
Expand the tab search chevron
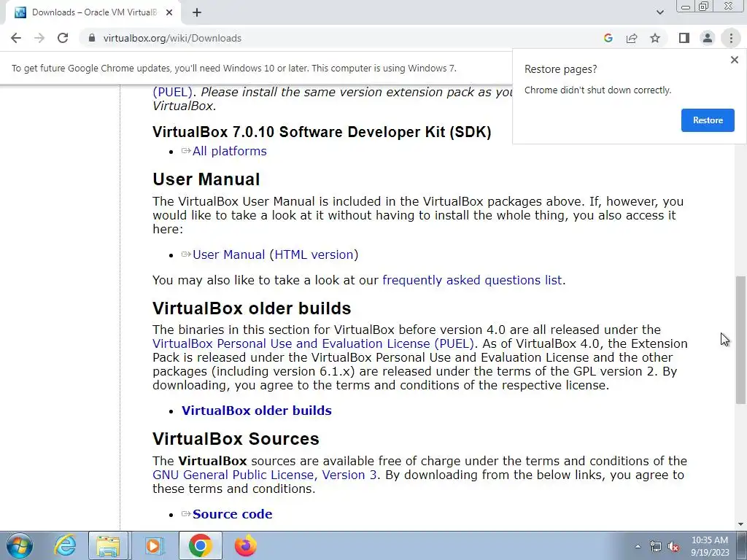click(659, 12)
